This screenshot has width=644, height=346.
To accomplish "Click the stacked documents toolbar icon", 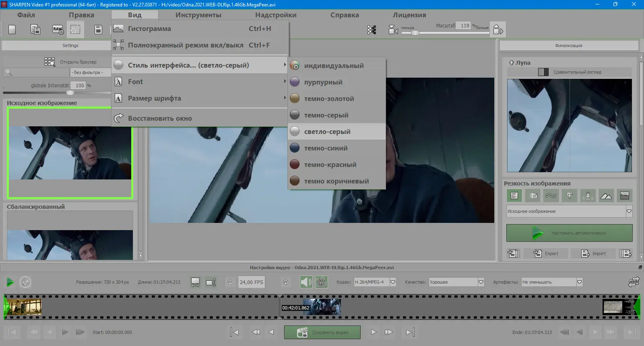I will coord(35,29).
